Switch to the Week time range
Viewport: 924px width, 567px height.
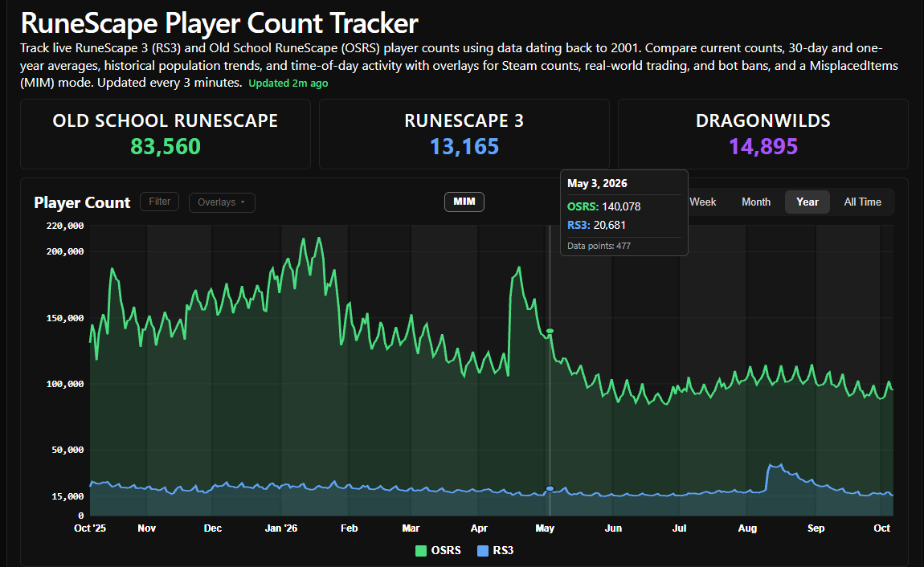702,202
